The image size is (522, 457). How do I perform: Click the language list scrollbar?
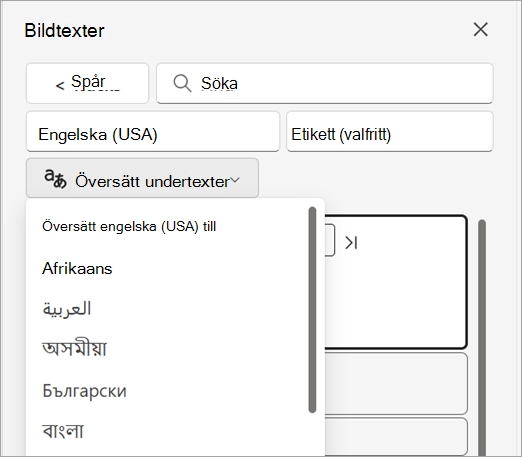tap(312, 310)
